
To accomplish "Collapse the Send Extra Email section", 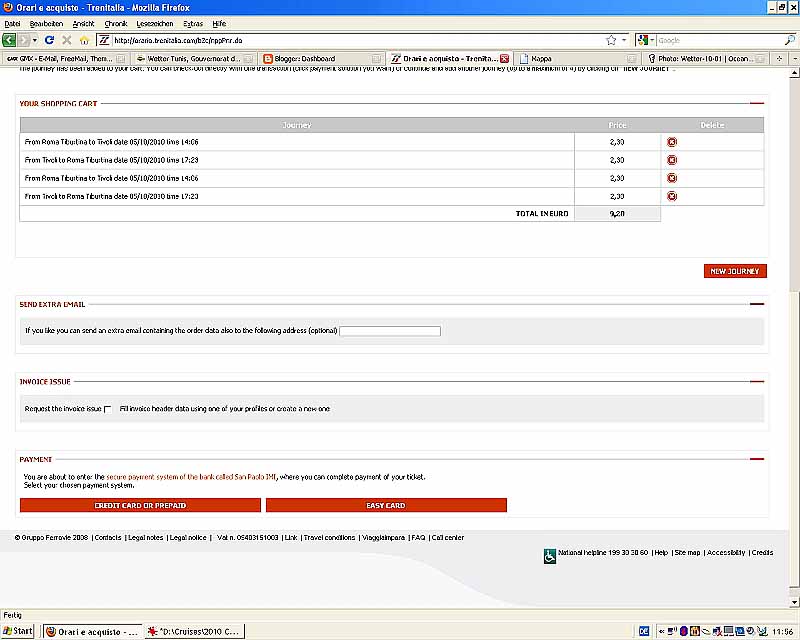I will tap(757, 304).
